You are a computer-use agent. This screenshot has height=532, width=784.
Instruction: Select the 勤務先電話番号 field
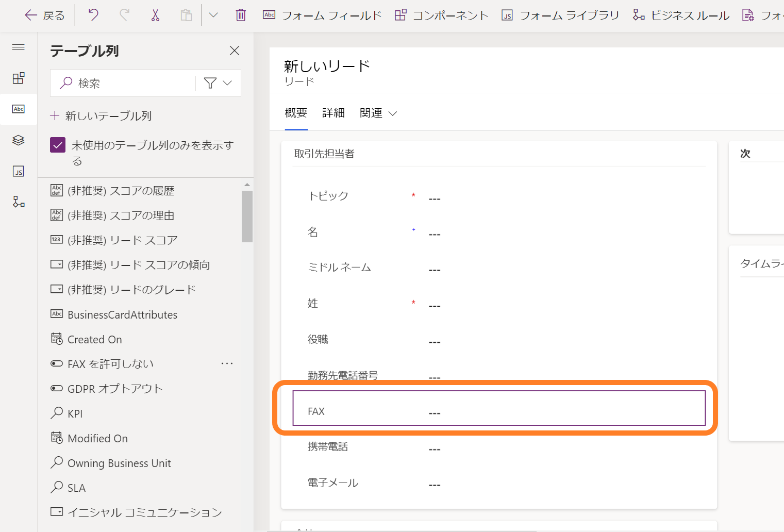499,376
